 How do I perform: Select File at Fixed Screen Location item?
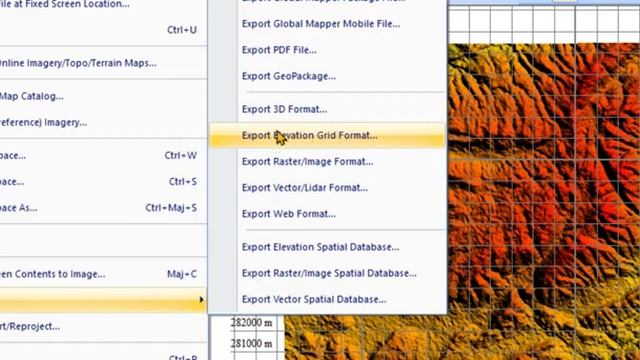(103, 4)
